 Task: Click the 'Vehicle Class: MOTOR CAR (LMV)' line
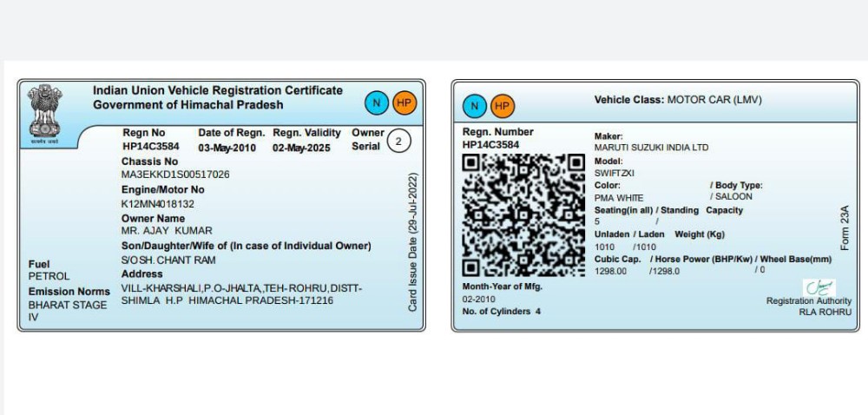click(678, 100)
